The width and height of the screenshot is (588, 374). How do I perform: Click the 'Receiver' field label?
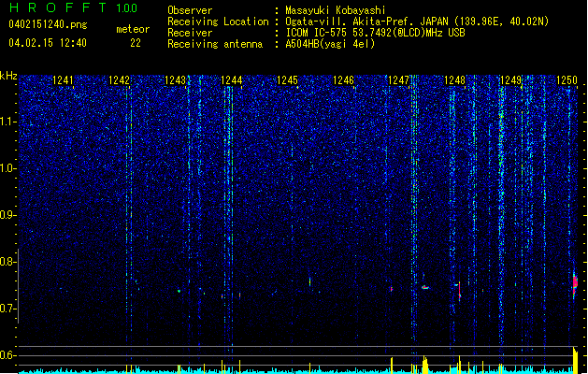[190, 33]
